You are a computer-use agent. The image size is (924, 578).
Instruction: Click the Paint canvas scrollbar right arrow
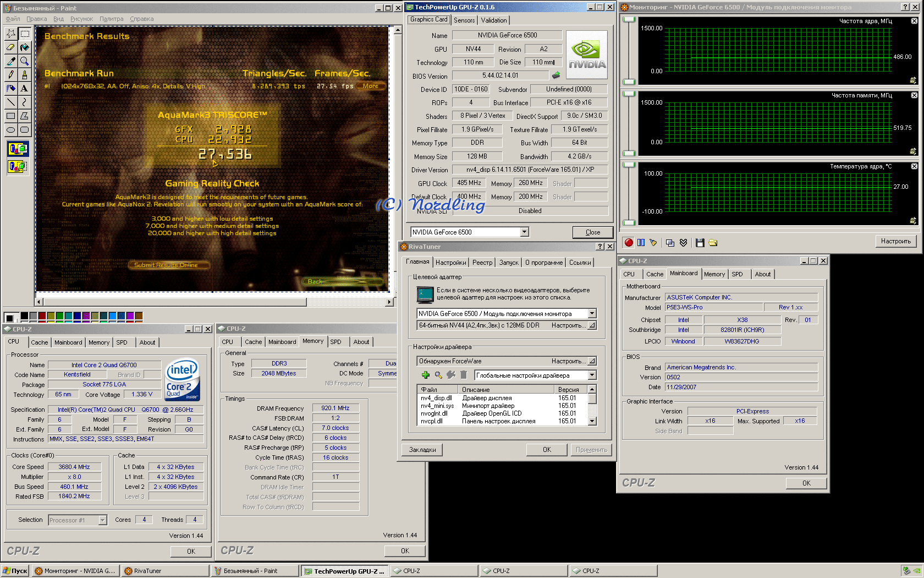389,302
